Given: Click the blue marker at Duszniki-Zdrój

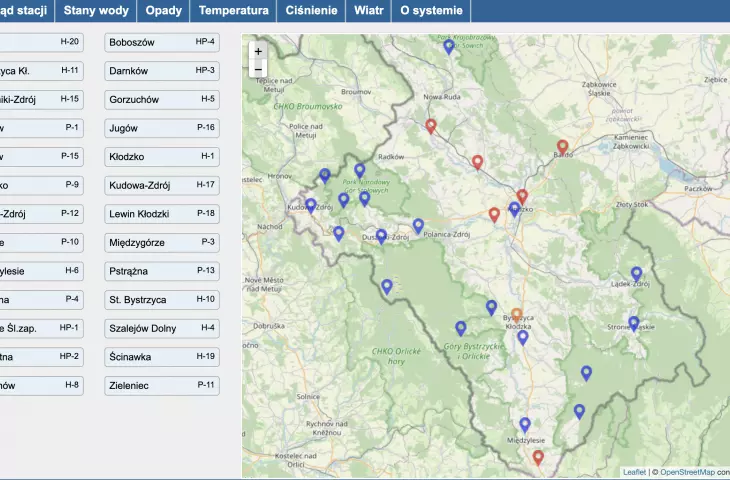Looking at the screenshot, I should (381, 237).
